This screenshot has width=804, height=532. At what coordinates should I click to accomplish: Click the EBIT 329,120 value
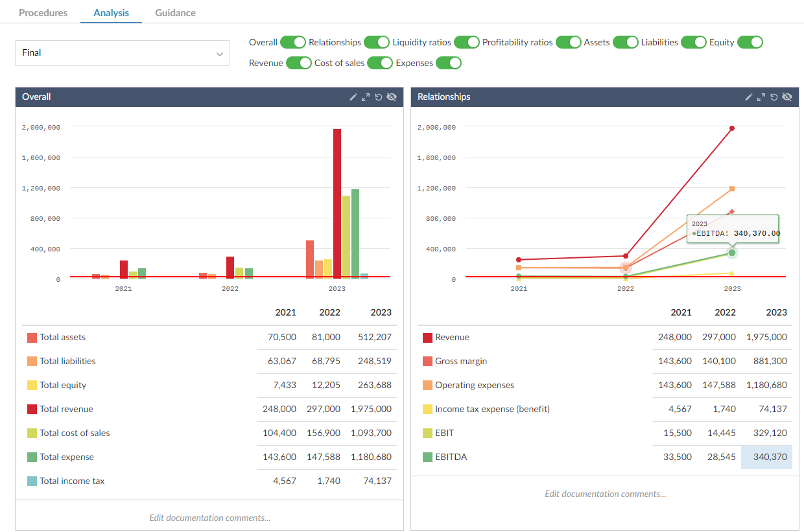pyautogui.click(x=771, y=434)
